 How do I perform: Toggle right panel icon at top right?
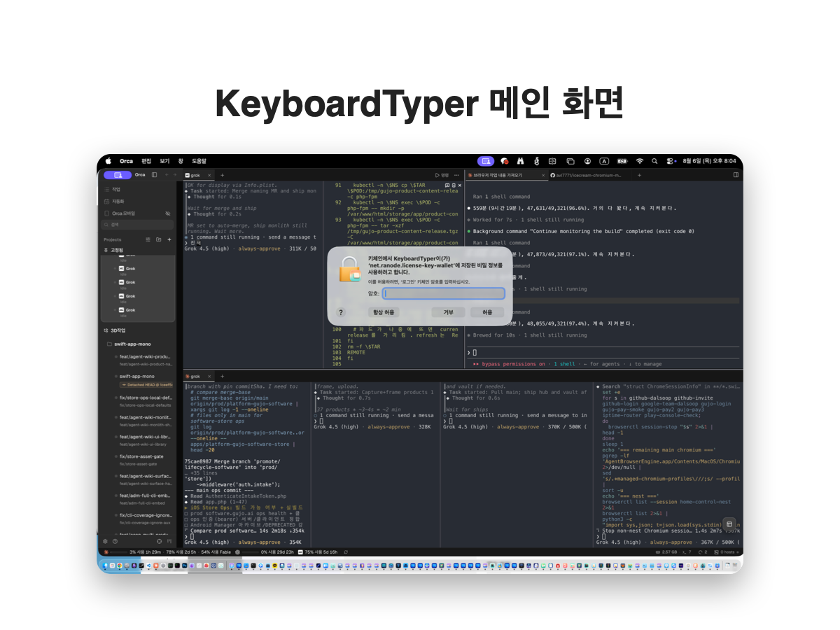coord(736,175)
